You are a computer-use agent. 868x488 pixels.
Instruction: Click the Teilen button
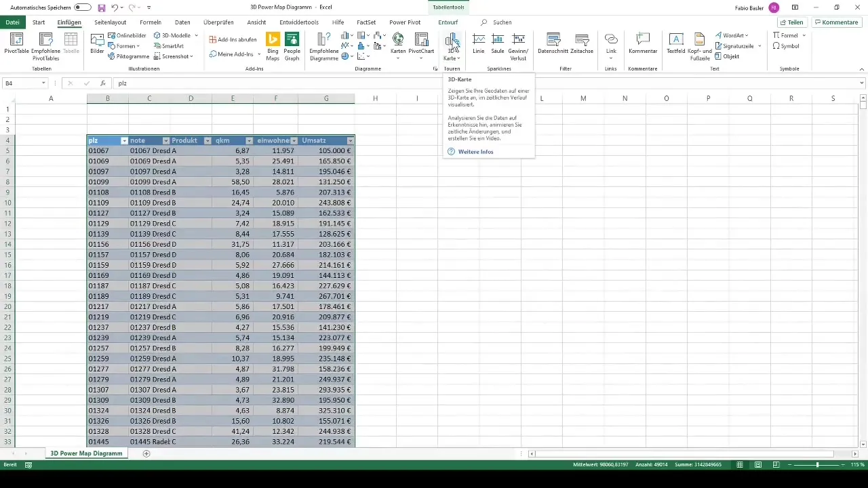click(x=791, y=22)
